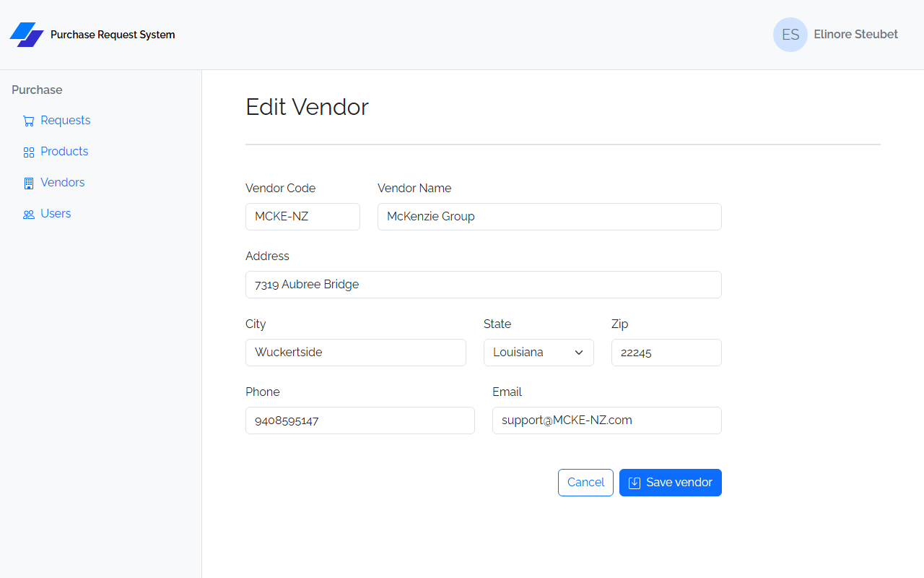This screenshot has width=924, height=578.
Task: Click the save icon in Save vendor button
Action: pos(635,483)
